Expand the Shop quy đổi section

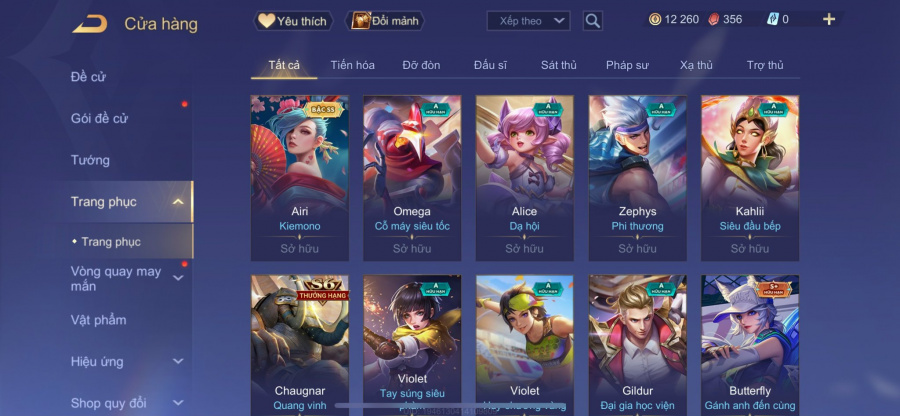[x=179, y=403]
